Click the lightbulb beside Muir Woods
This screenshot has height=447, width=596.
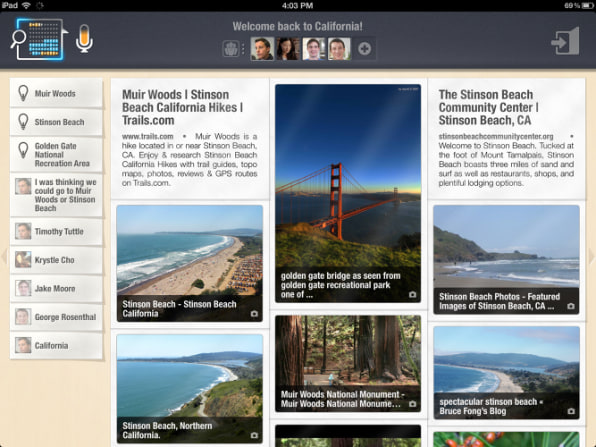[23, 93]
